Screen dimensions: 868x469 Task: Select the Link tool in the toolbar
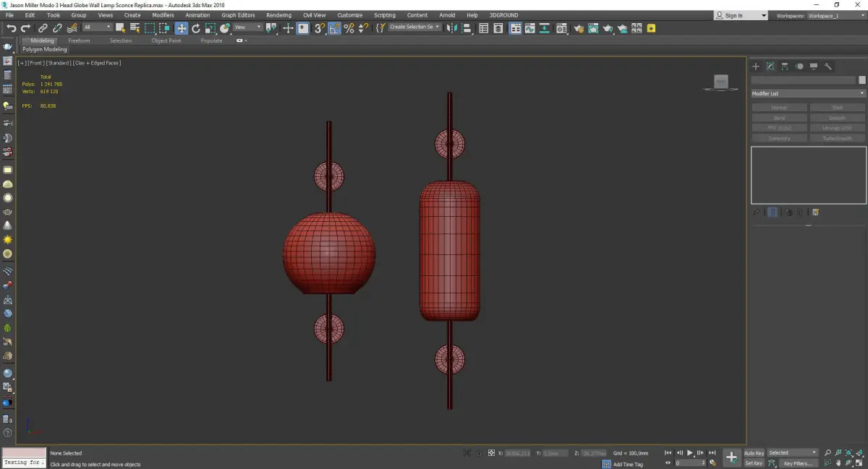pos(43,28)
